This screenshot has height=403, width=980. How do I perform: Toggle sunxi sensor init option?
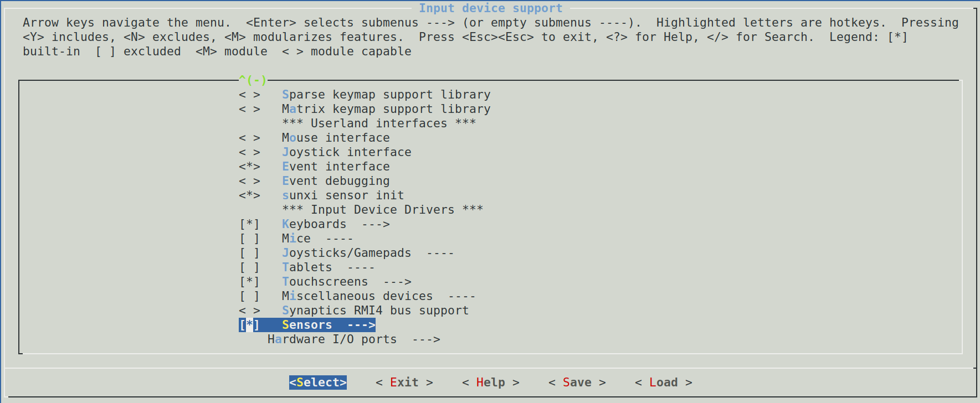[x=249, y=195]
